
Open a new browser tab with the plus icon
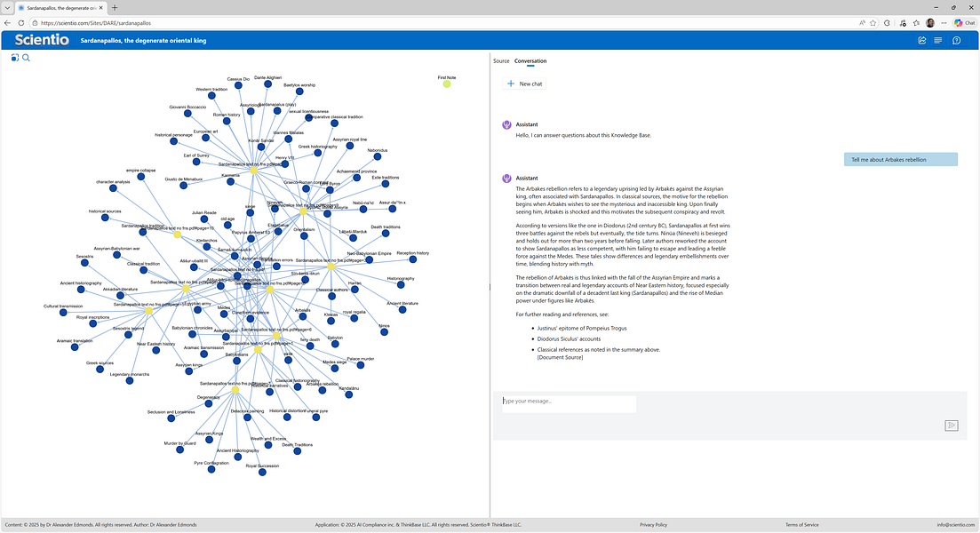click(x=115, y=7)
